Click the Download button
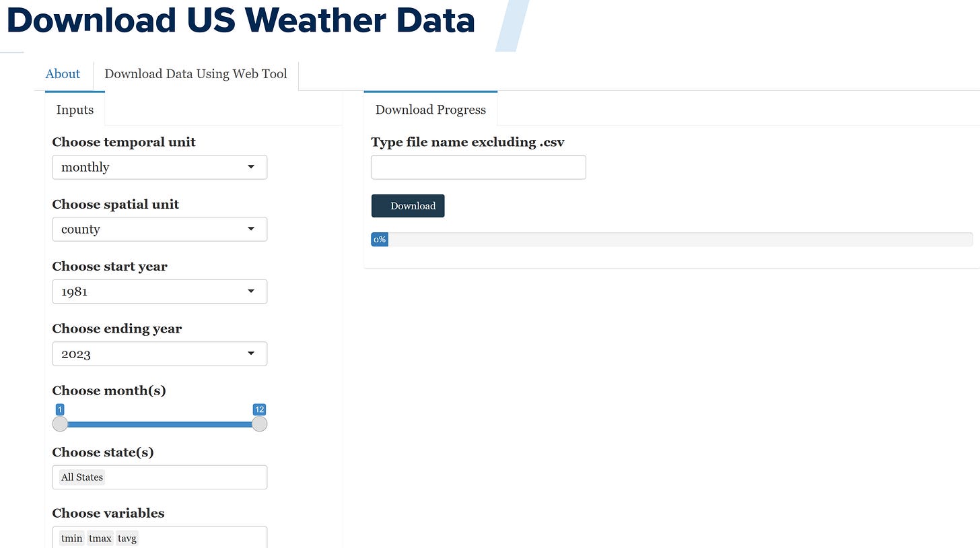This screenshot has width=980, height=548. [x=408, y=205]
